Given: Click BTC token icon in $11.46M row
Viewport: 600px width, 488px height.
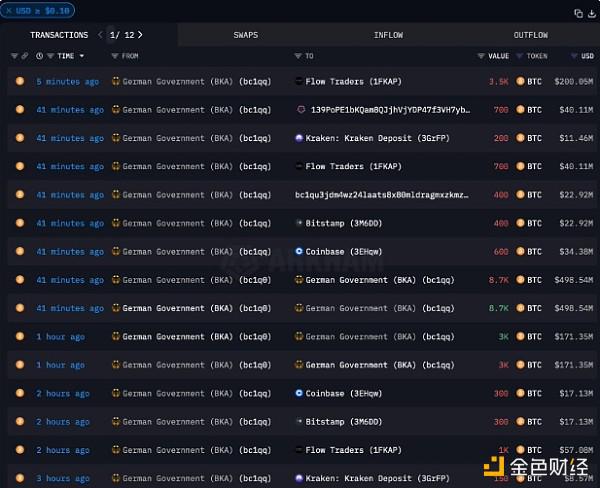Looking at the screenshot, I should coord(520,138).
